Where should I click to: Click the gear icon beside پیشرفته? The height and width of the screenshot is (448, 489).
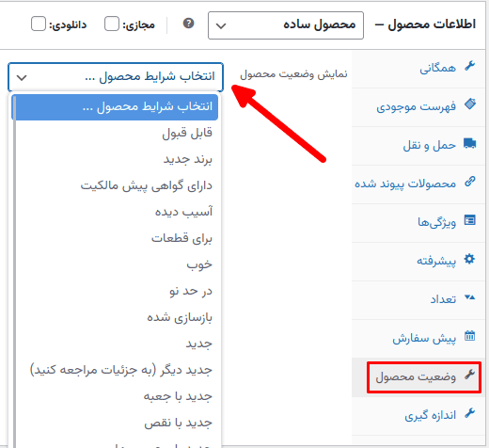tap(469, 259)
